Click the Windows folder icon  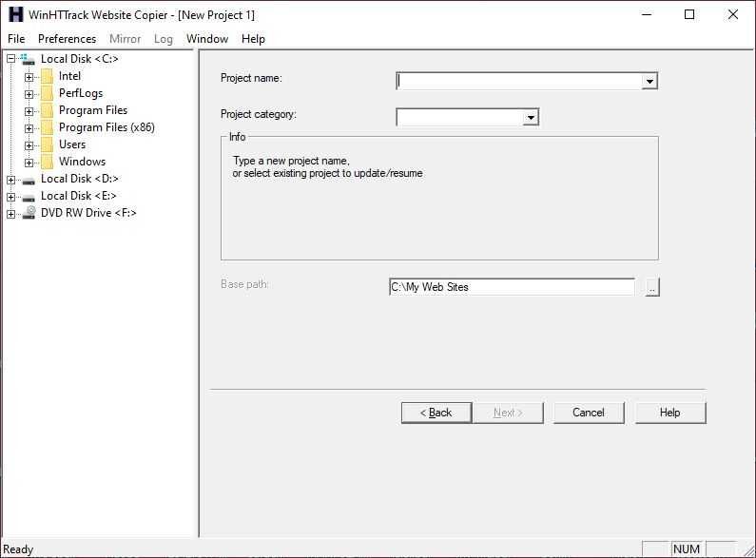tap(48, 162)
